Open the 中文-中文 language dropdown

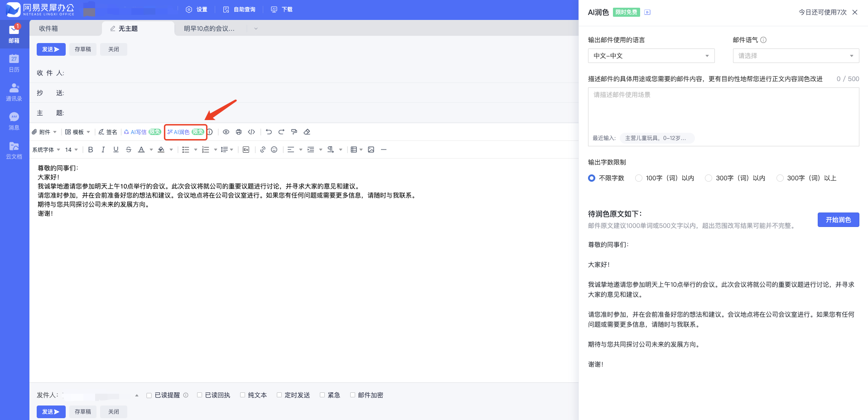(x=651, y=56)
